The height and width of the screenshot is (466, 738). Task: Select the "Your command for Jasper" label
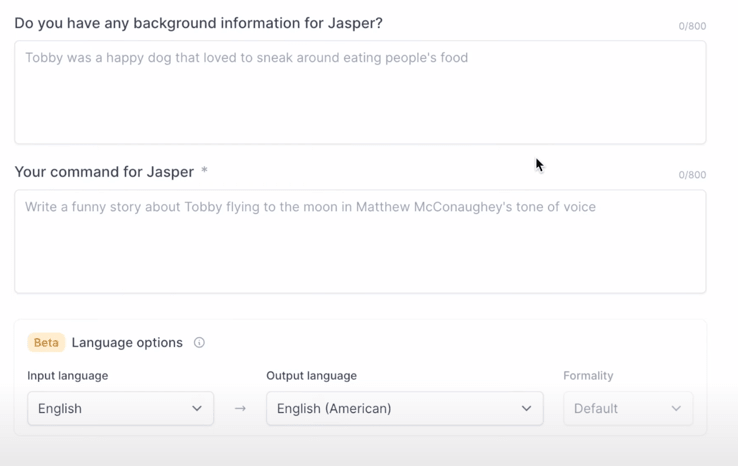tap(104, 172)
